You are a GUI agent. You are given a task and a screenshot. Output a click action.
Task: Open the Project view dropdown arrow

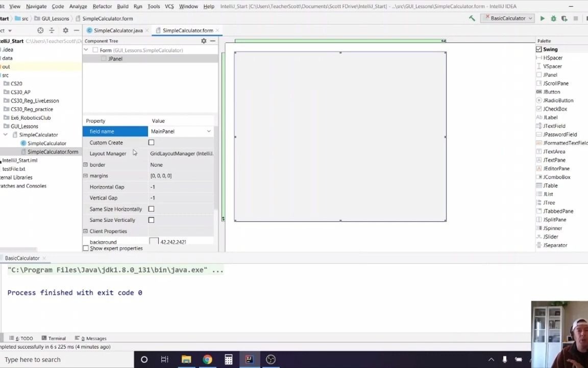pyautogui.click(x=10, y=31)
